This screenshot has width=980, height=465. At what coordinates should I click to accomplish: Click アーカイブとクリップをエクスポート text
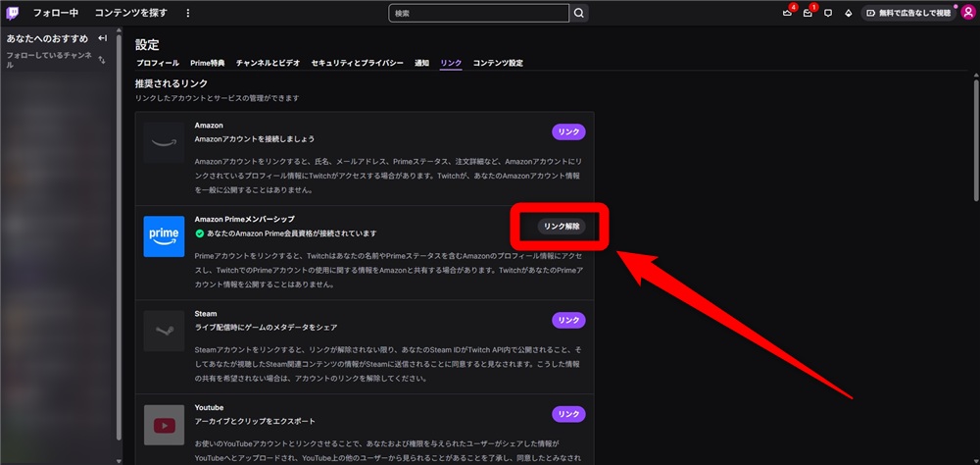[255, 421]
